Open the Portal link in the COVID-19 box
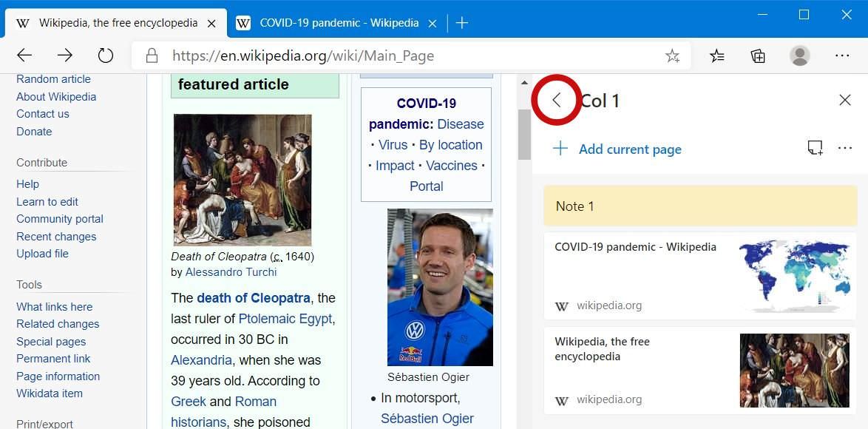868x429 pixels. click(427, 186)
